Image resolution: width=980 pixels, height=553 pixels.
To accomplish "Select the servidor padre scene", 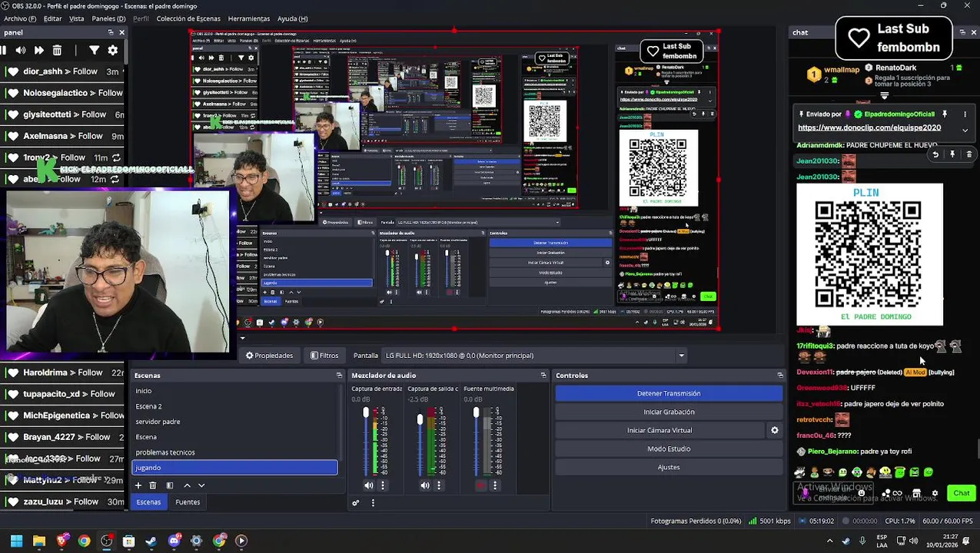I will tap(234, 422).
